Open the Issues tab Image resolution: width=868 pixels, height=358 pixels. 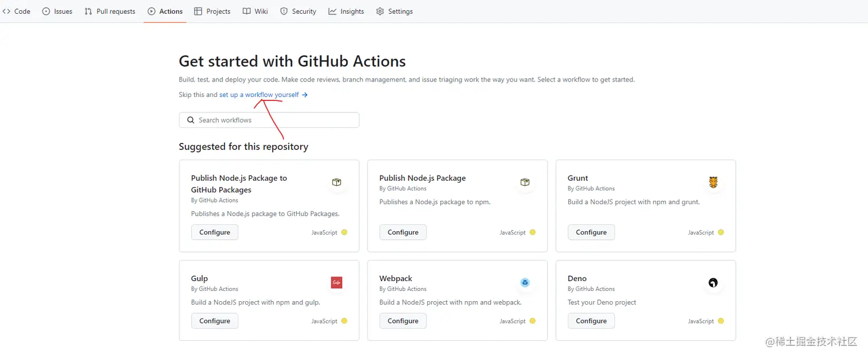click(x=57, y=11)
